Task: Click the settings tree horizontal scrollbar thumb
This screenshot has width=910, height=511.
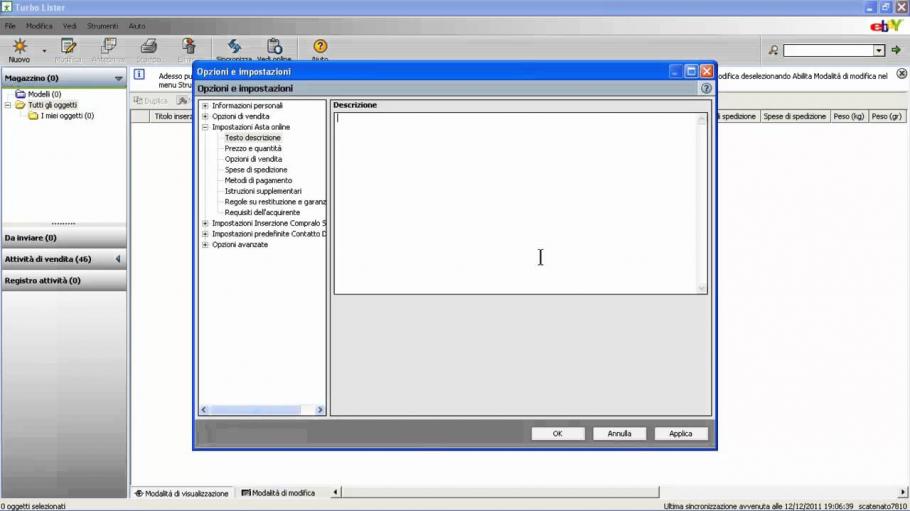Action: tap(255, 410)
